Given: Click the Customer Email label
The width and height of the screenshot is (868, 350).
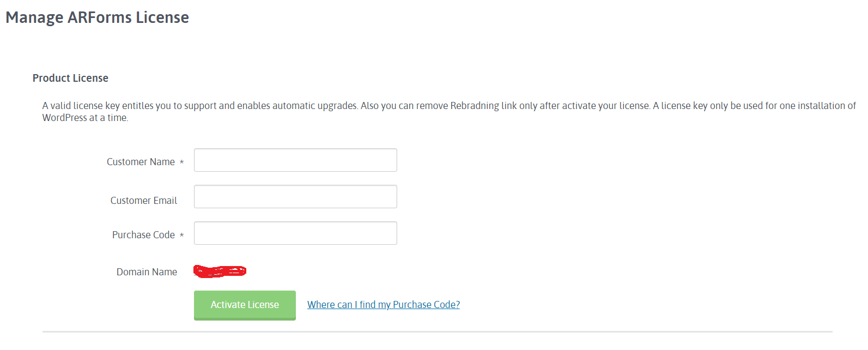Looking at the screenshot, I should coord(144,201).
